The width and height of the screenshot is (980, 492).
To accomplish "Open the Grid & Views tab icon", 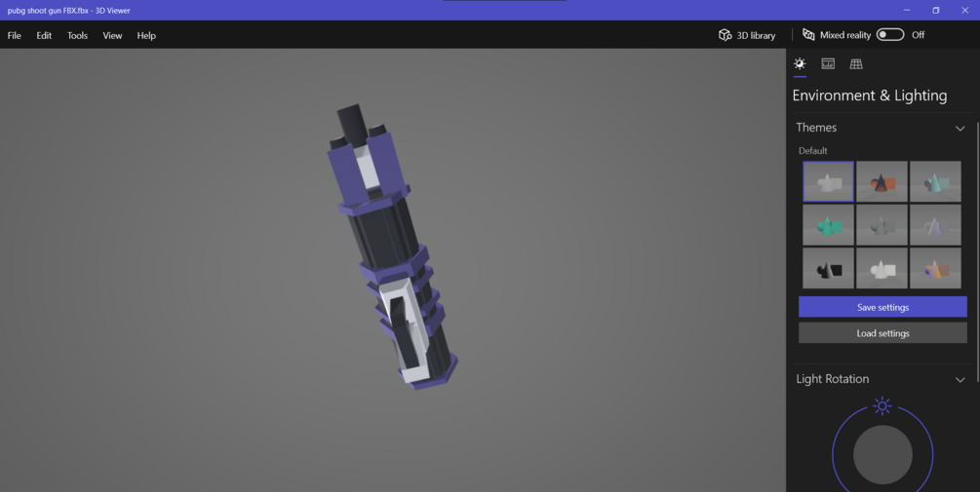I will [x=856, y=63].
